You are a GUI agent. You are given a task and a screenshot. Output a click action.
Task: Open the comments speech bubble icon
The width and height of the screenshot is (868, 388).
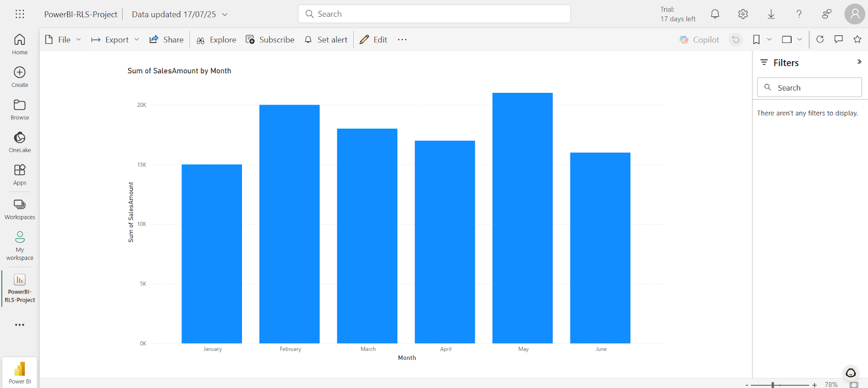(x=839, y=39)
